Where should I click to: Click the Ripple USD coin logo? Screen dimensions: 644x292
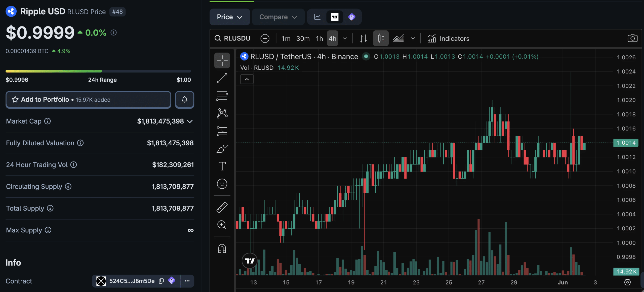click(11, 11)
